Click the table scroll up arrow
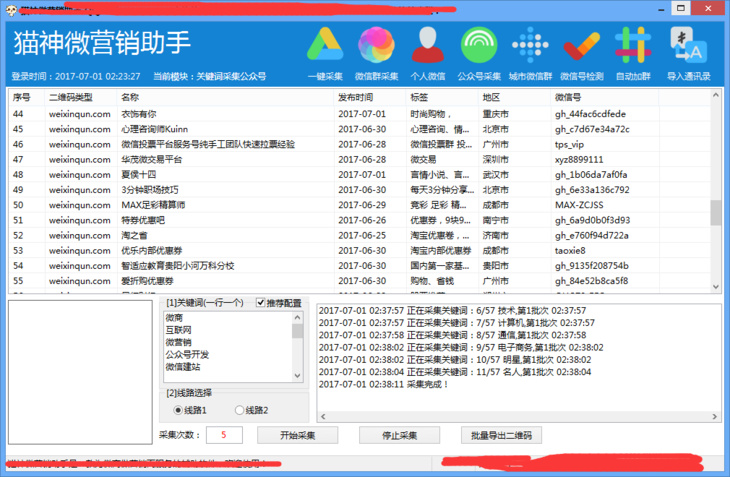The width and height of the screenshot is (730, 477). [716, 95]
